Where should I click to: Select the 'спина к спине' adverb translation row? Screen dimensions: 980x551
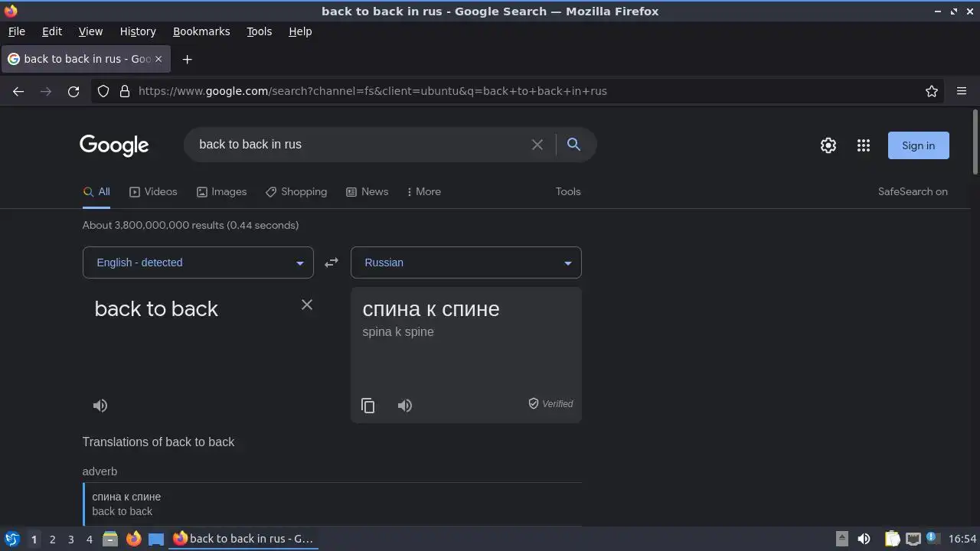pos(332,504)
